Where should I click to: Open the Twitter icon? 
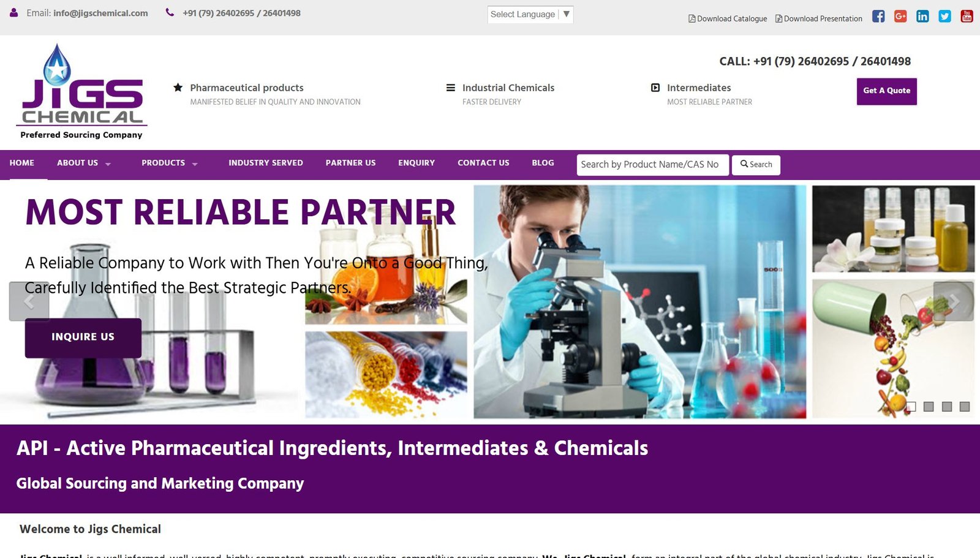coord(945,17)
